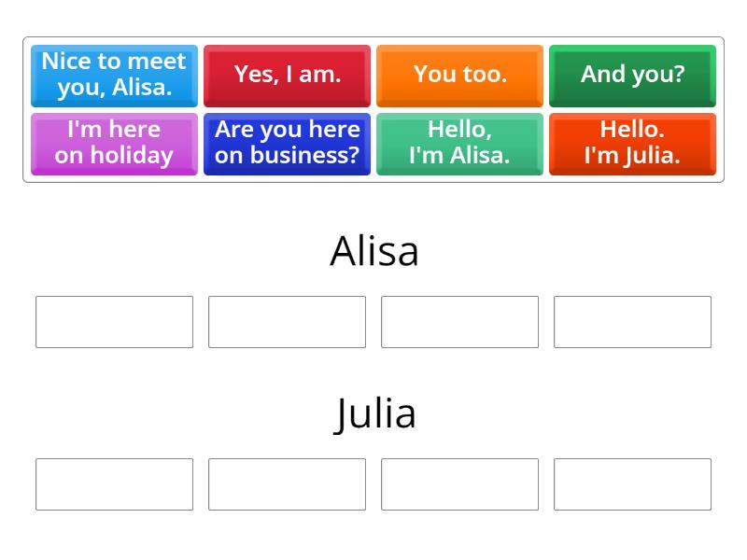Click the last empty slot under Julia

point(632,483)
